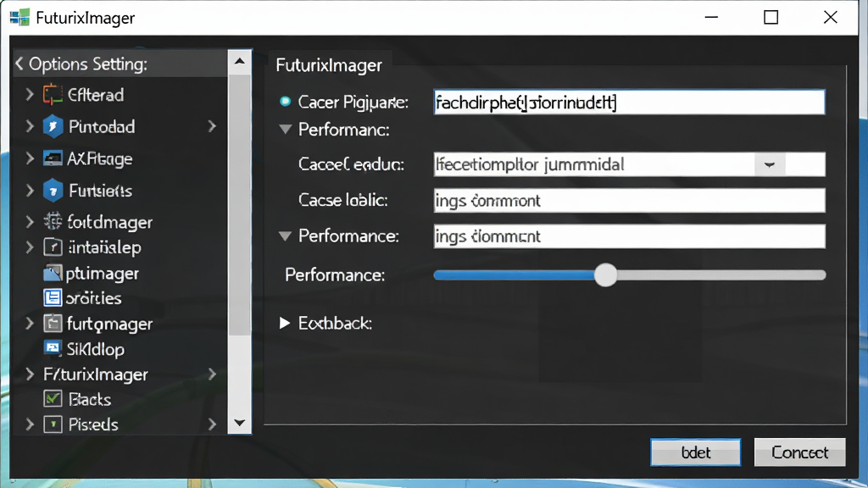Click the blue Pintodad shield icon
The width and height of the screenshot is (868, 488).
53,127
